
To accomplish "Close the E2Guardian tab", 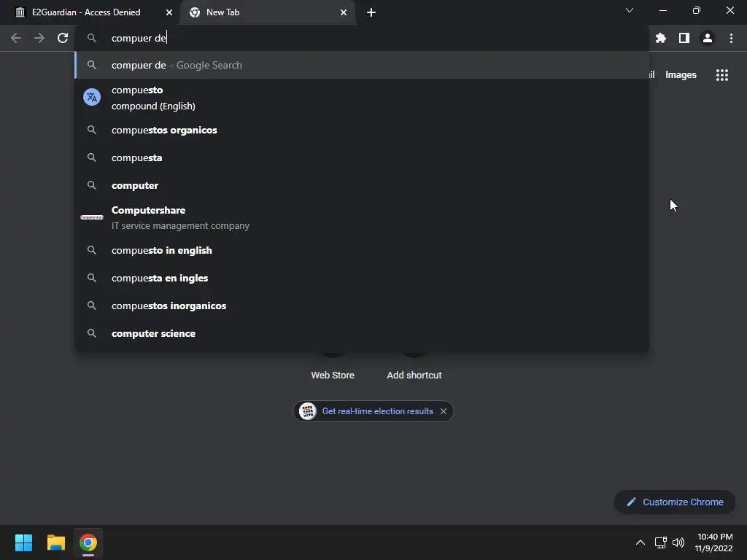I will click(x=169, y=12).
